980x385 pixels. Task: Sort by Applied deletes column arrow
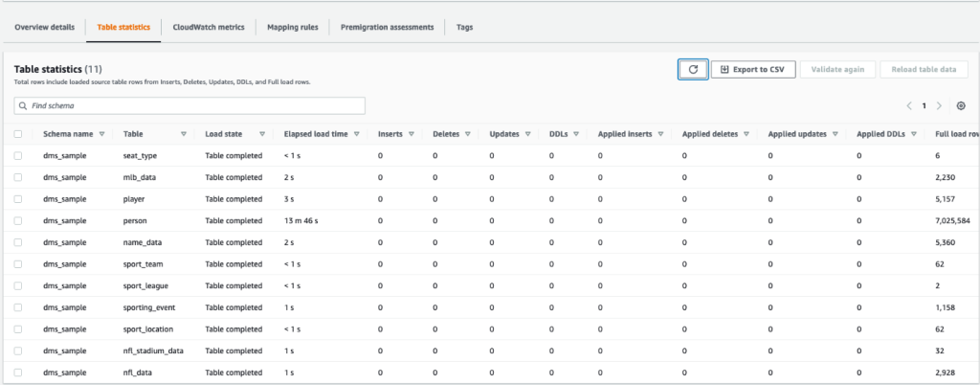746,134
